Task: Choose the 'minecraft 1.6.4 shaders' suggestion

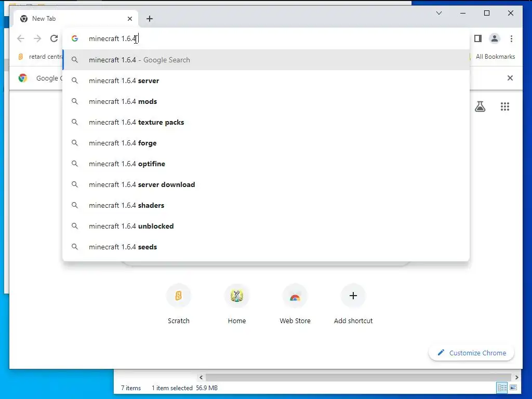Action: 267,205
